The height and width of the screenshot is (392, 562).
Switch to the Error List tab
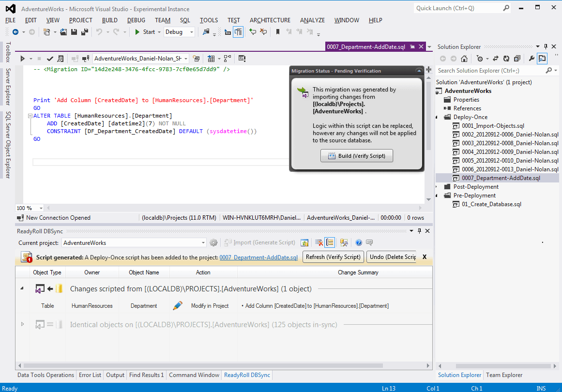click(90, 375)
